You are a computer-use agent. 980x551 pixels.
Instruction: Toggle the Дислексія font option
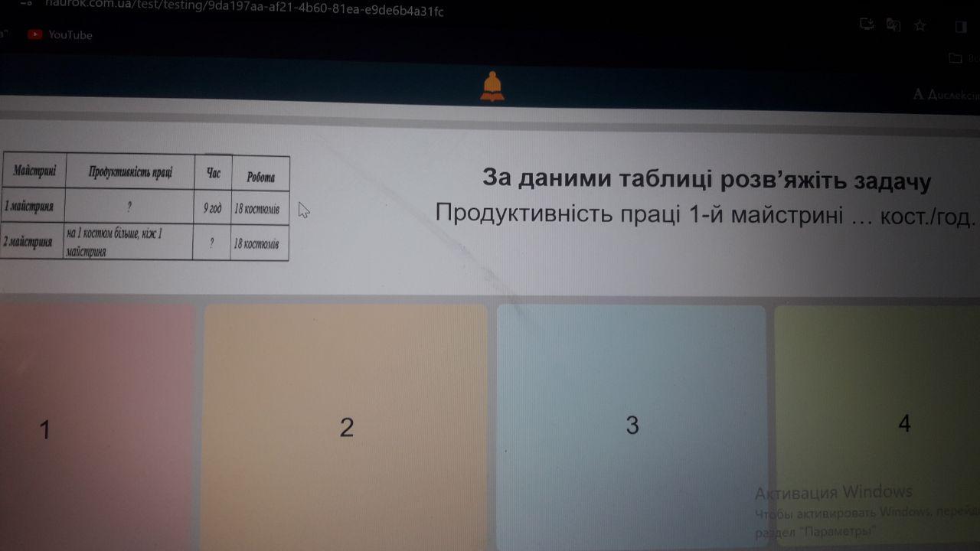946,95
